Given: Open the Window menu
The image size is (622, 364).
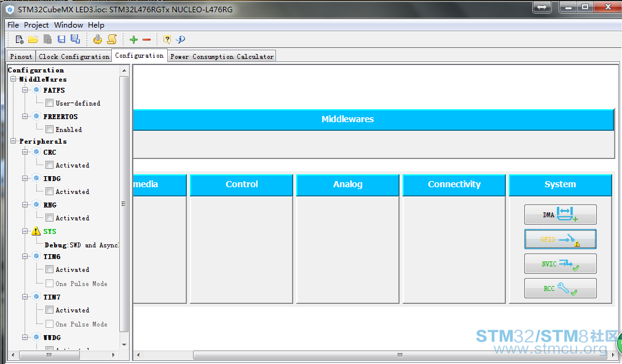Looking at the screenshot, I should click(69, 25).
